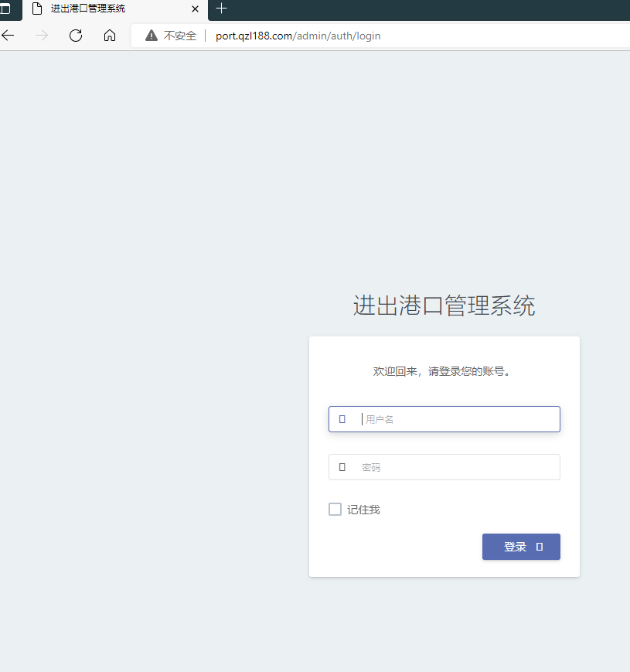Click into the 用户名 username field

pos(444,418)
